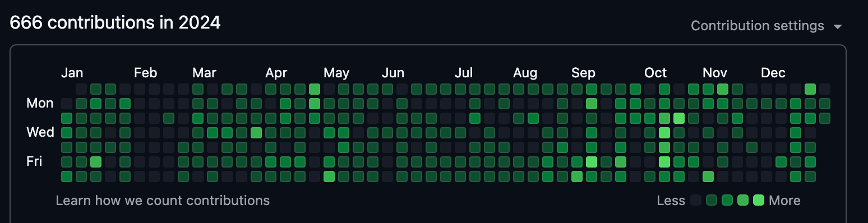Screen dimensions: 868x223
Task: Select the December 31 last Tuesday cell
Action: pos(825,118)
